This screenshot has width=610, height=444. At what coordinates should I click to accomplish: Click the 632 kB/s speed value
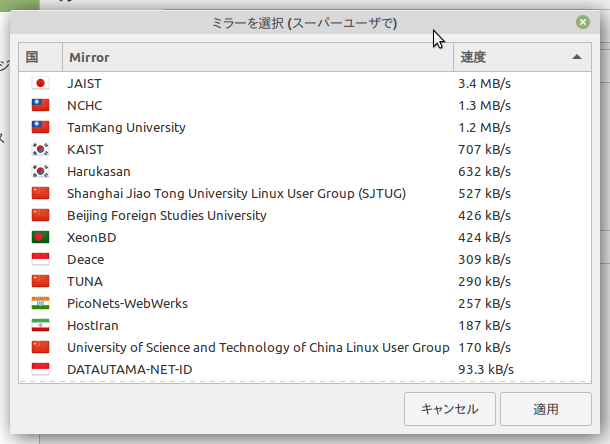[484, 172]
